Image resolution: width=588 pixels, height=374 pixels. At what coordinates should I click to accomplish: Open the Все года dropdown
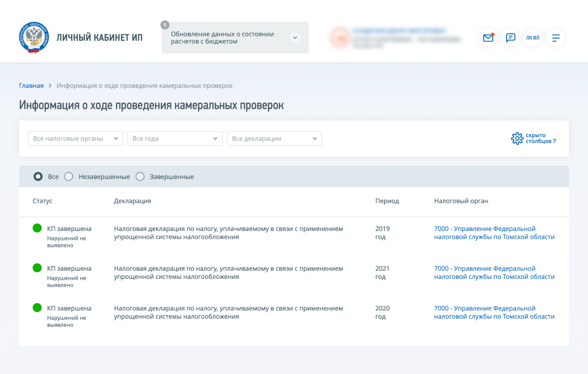[175, 138]
